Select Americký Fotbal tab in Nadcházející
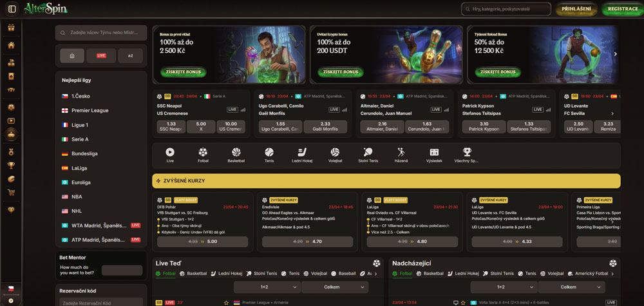 coord(588,273)
